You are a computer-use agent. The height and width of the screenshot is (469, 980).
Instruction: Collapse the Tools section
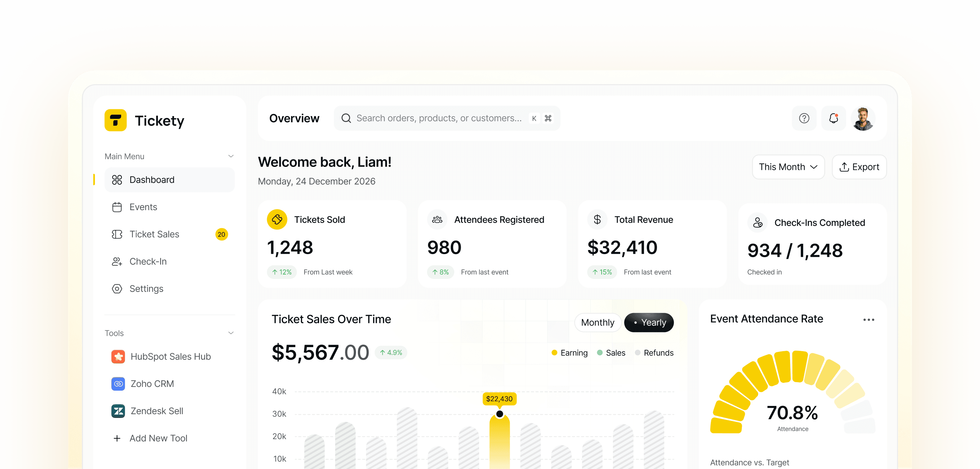pos(231,332)
